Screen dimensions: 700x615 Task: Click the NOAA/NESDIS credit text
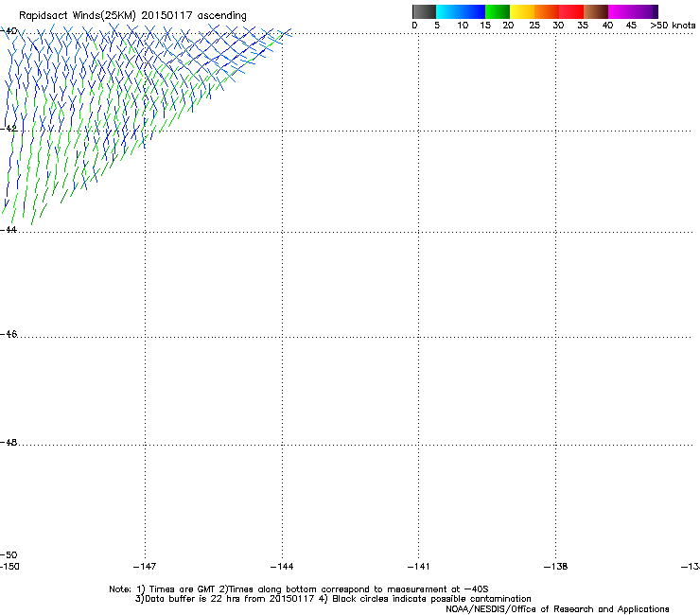pyautogui.click(x=557, y=609)
